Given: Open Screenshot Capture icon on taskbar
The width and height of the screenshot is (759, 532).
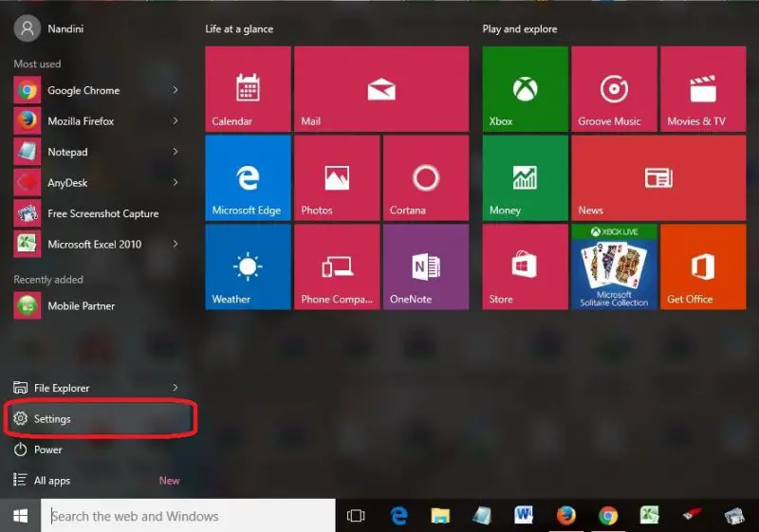Looking at the screenshot, I should 733,516.
